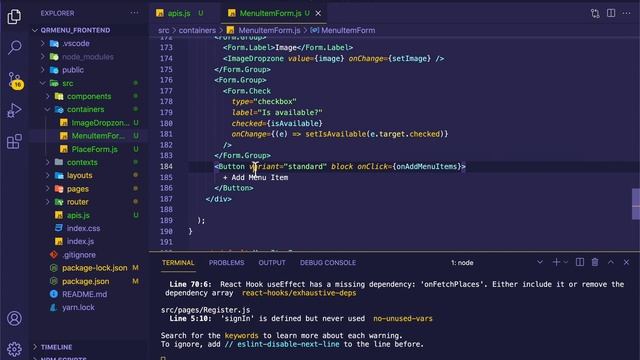This screenshot has height=360, width=640.
Task: Open the Search view in activity bar
Action: [x=14, y=47]
